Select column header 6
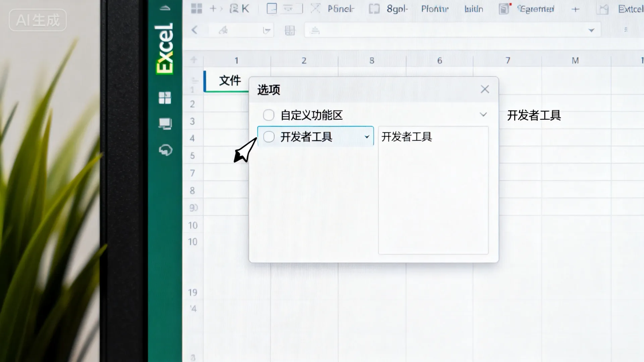 (x=439, y=61)
